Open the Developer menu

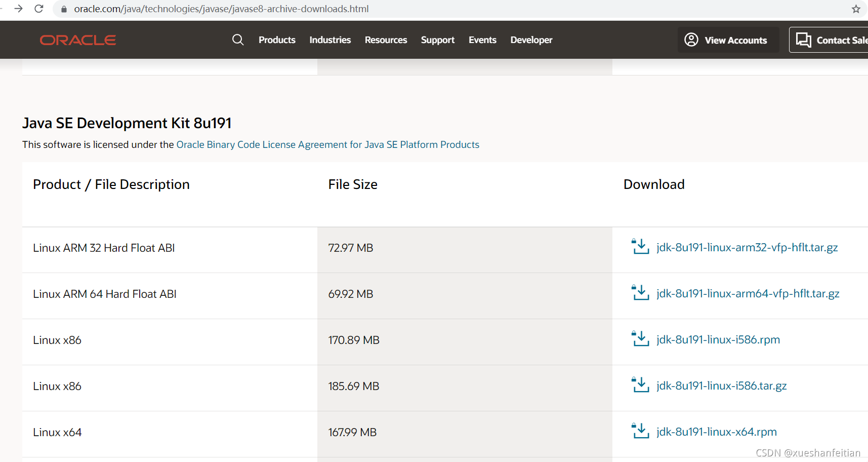pyautogui.click(x=531, y=40)
